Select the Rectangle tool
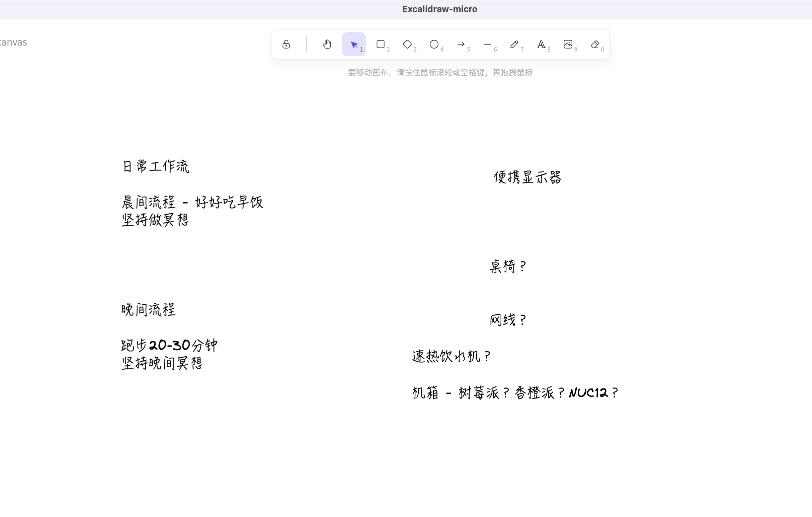The height and width of the screenshot is (517, 812). coord(380,44)
